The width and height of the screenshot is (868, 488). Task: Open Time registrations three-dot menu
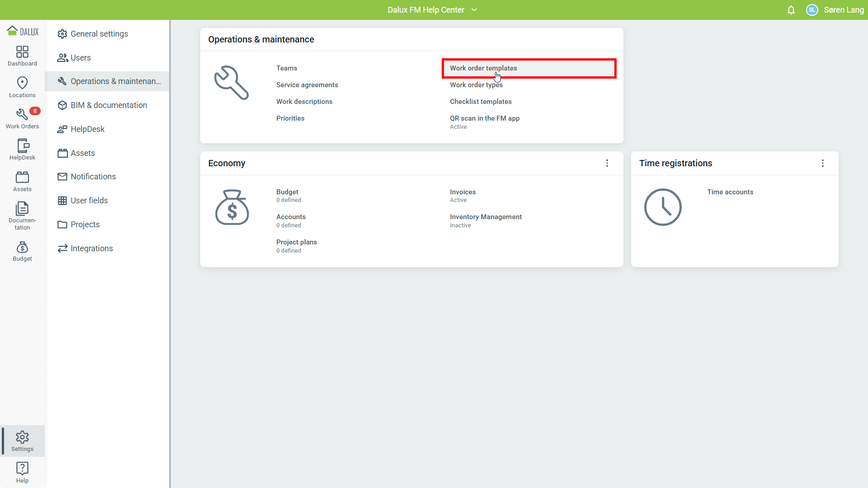(822, 163)
